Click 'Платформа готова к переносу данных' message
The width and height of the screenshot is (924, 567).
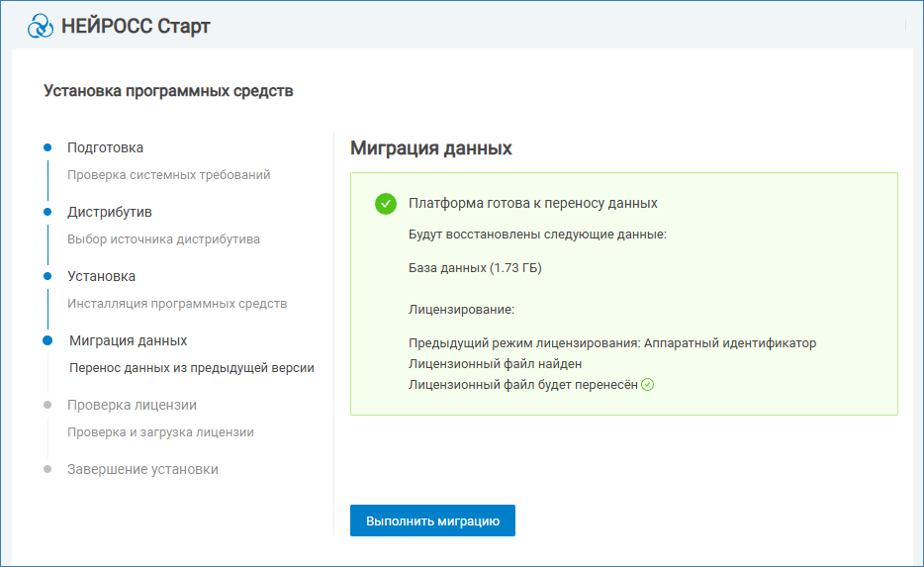[x=532, y=203]
